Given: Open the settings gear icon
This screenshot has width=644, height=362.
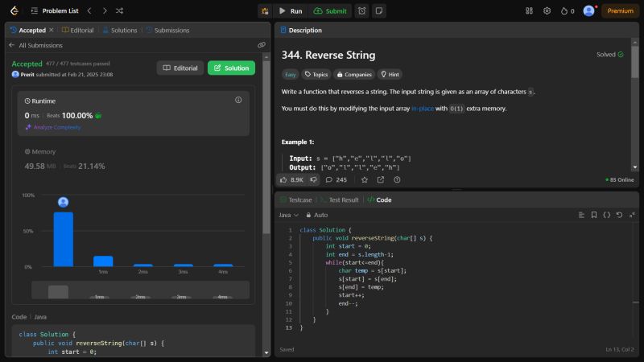Looking at the screenshot, I should tap(547, 11).
